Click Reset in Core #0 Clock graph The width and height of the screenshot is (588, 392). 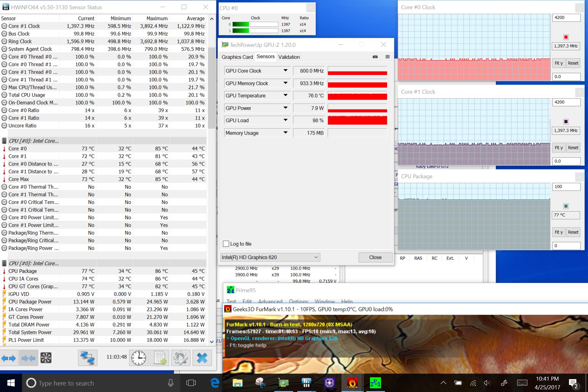click(573, 63)
